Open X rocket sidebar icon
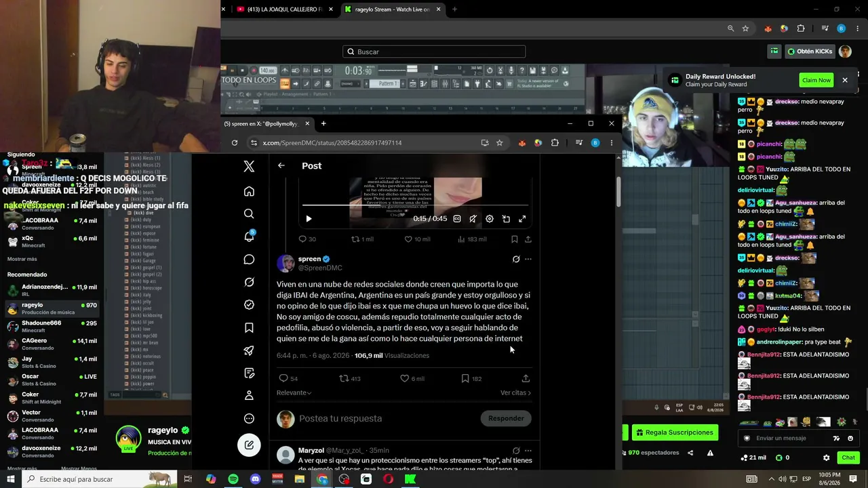The width and height of the screenshot is (868, 488). (249, 350)
